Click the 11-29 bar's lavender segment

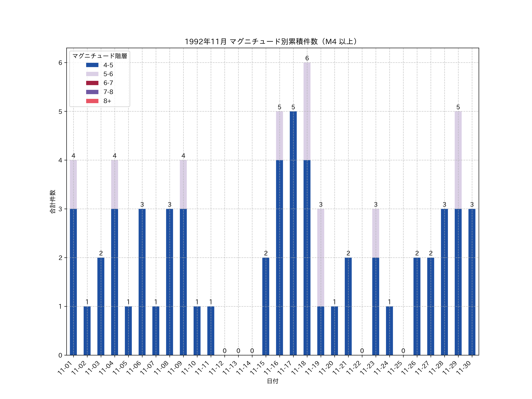click(x=458, y=160)
